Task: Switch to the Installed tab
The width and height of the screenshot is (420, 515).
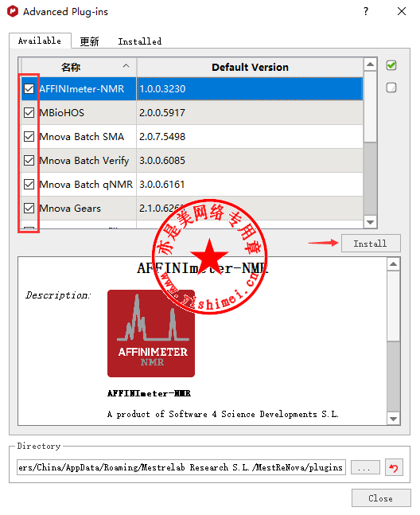Action: pos(140,41)
